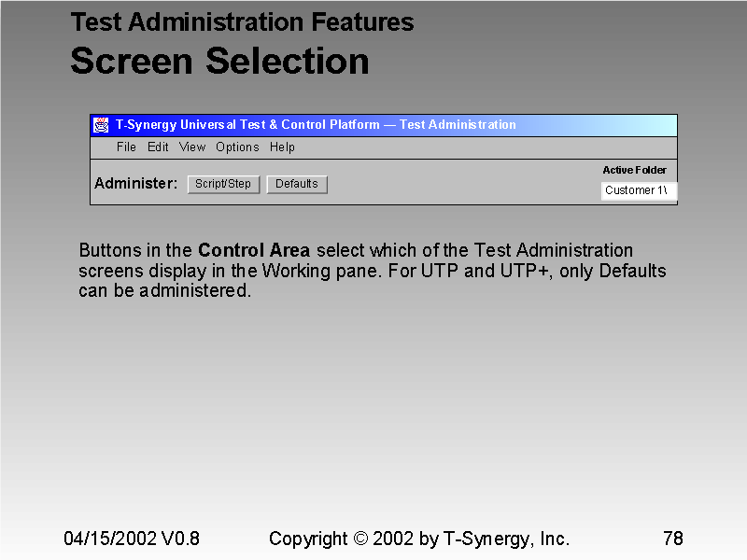Click the Test Administration Features heading
The width and height of the screenshot is (747, 560).
242,21
